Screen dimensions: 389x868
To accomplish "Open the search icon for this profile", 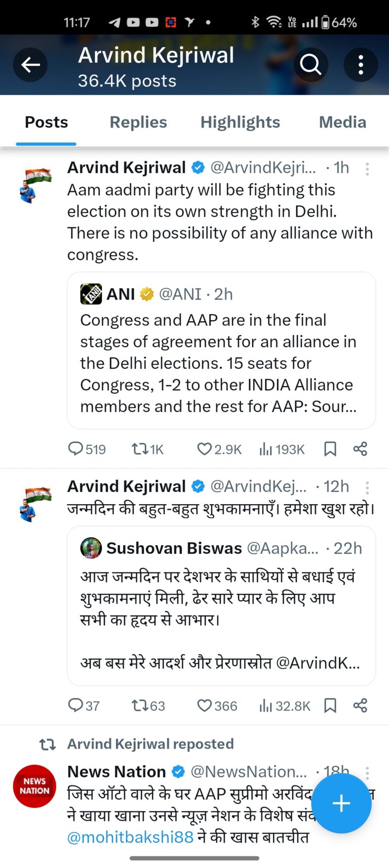I will tap(311, 64).
